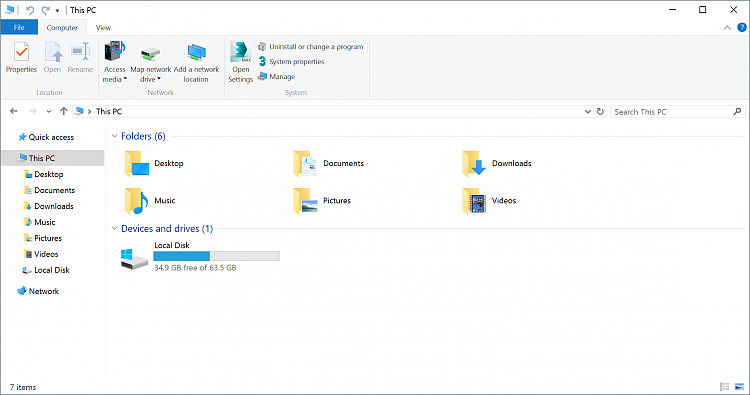Select Documents in the navigation tree
The height and width of the screenshot is (395, 750).
click(49, 190)
